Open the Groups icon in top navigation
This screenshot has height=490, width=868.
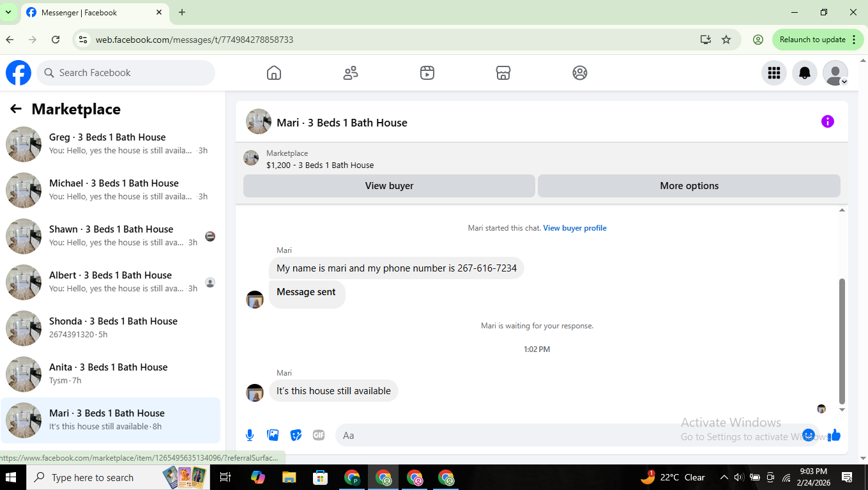pyautogui.click(x=580, y=73)
